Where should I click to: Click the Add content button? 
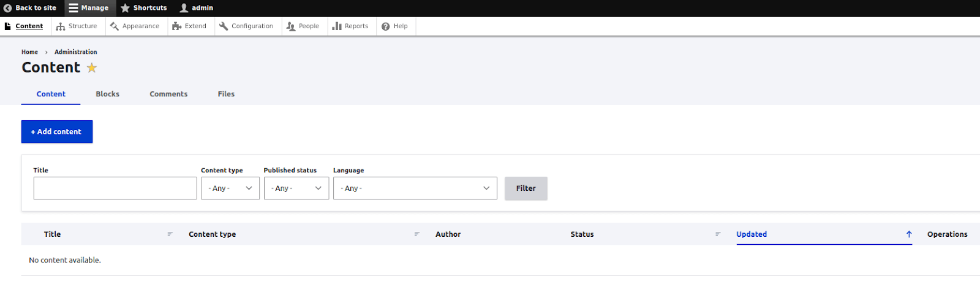[x=56, y=132]
